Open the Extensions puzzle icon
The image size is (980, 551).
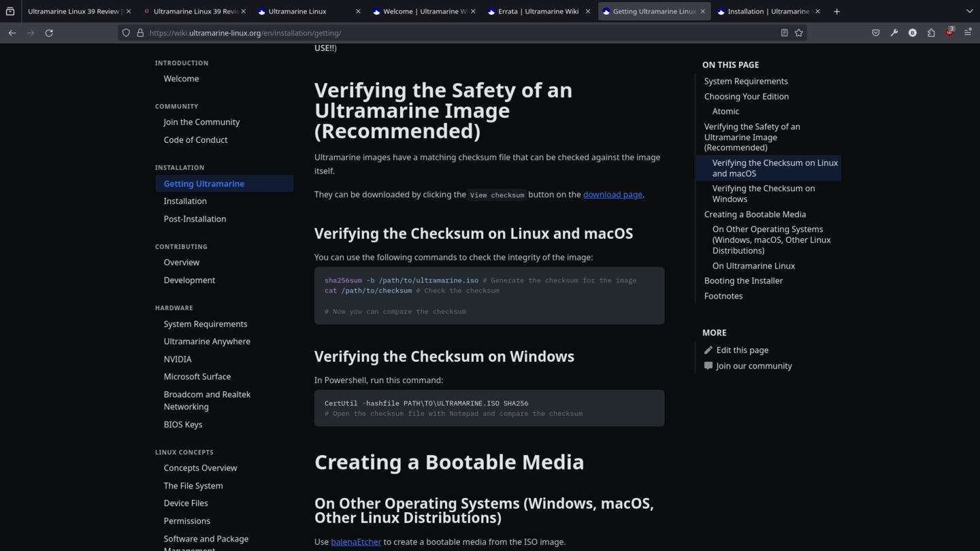pyautogui.click(x=931, y=33)
